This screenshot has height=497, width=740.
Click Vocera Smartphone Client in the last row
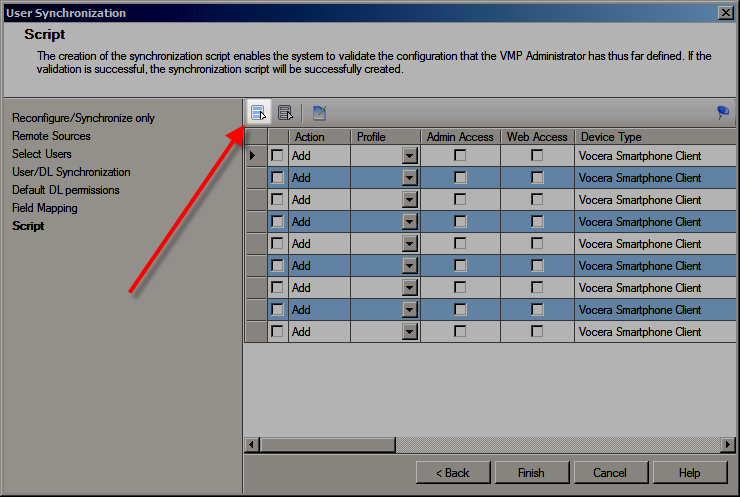pyautogui.click(x=640, y=332)
